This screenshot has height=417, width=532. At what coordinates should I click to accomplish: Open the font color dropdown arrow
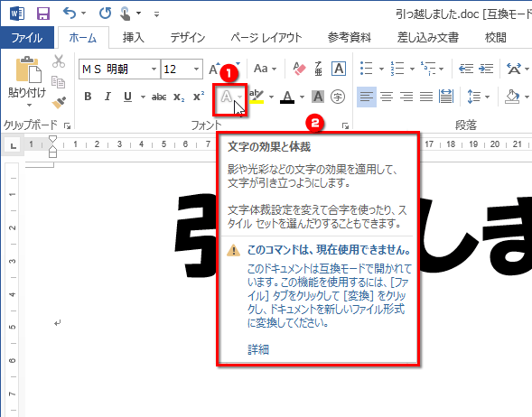click(302, 97)
